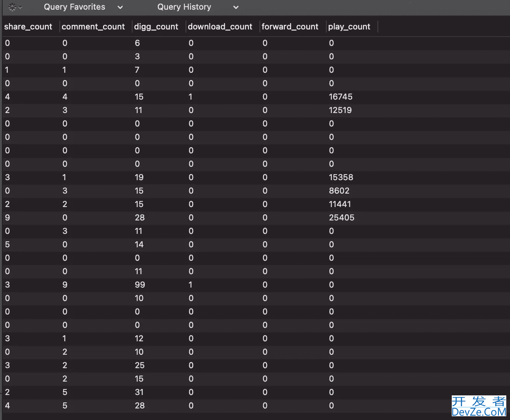The image size is (510, 420).
Task: Select the digg_count cell 7
Action: coord(137,70)
